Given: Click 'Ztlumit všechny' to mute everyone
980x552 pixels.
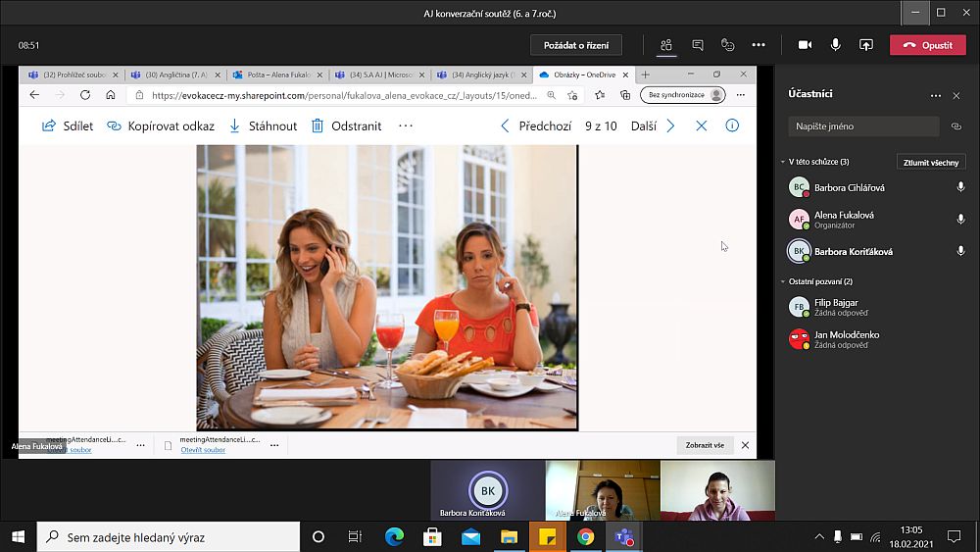Looking at the screenshot, I should tap(930, 162).
